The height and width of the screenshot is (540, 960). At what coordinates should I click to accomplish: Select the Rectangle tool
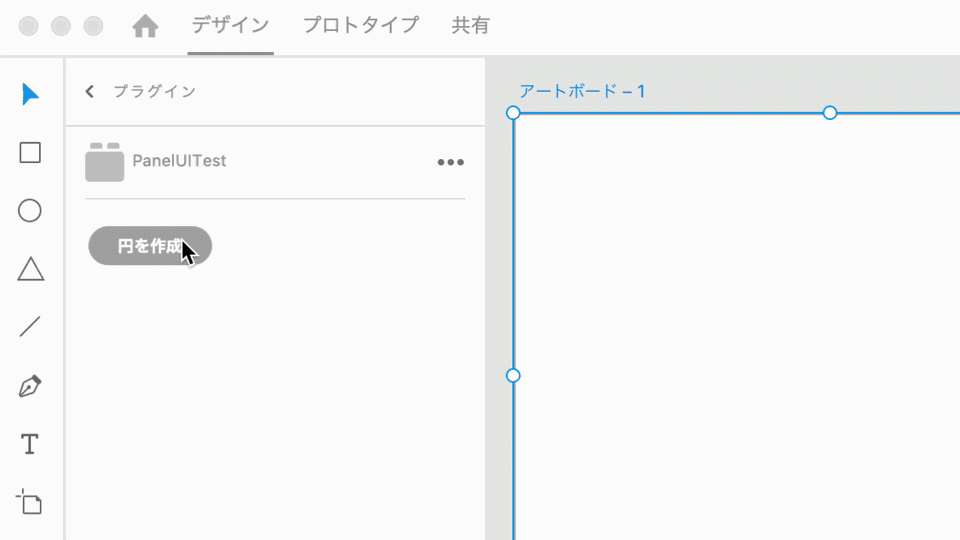pos(30,152)
